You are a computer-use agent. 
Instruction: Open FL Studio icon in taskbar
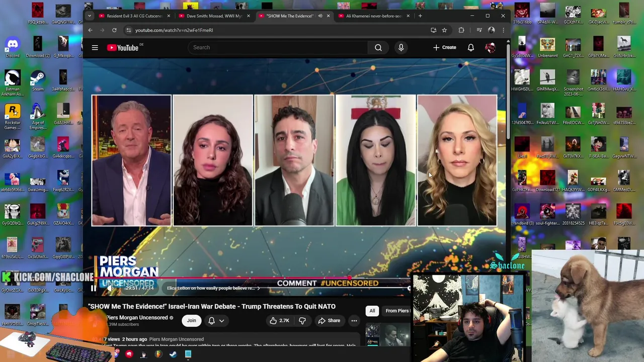point(158,354)
